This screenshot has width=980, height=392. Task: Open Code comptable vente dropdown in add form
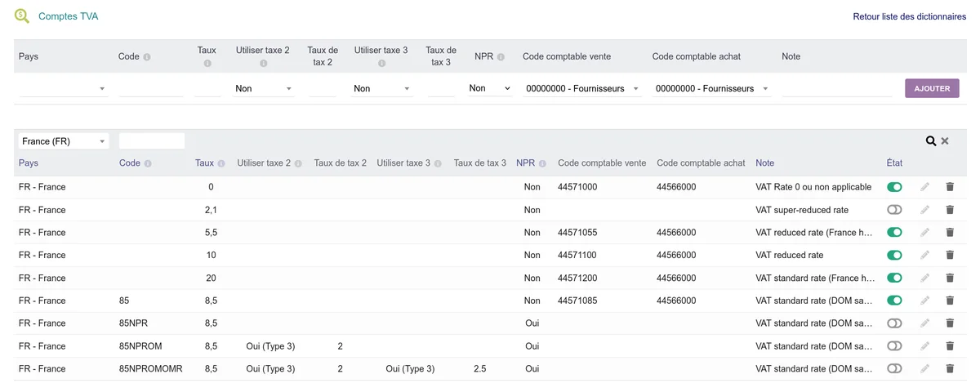[582, 88]
